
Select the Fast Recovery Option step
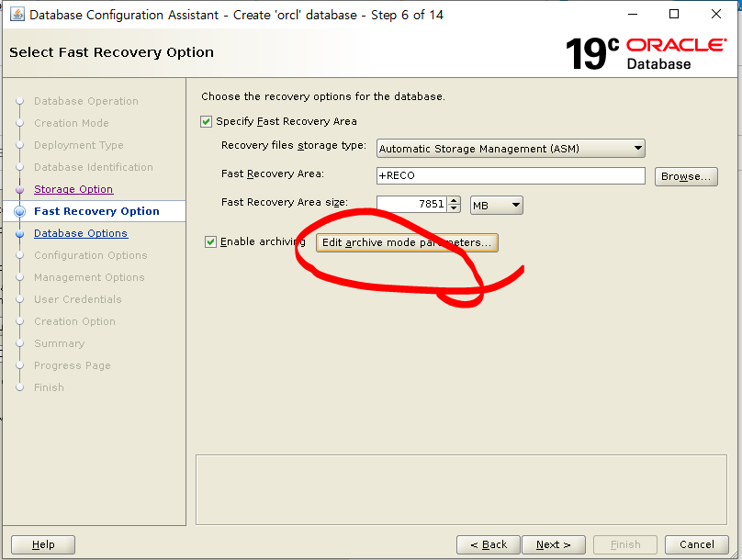point(96,211)
